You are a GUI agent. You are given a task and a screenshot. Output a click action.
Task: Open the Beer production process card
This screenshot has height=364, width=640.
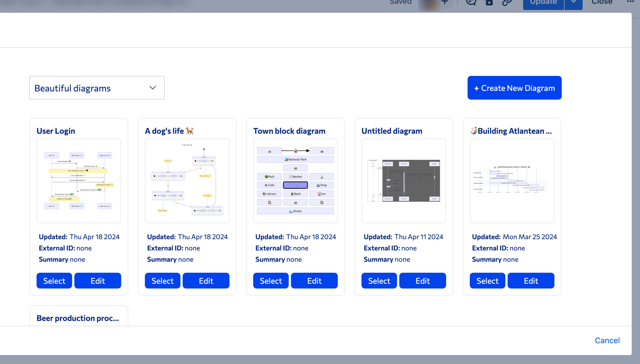tap(78, 318)
